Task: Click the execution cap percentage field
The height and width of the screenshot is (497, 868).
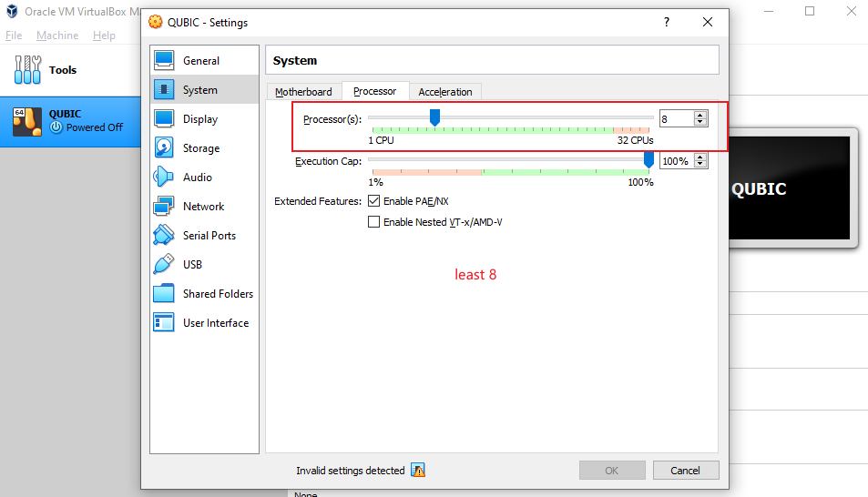Action: pyautogui.click(x=677, y=161)
